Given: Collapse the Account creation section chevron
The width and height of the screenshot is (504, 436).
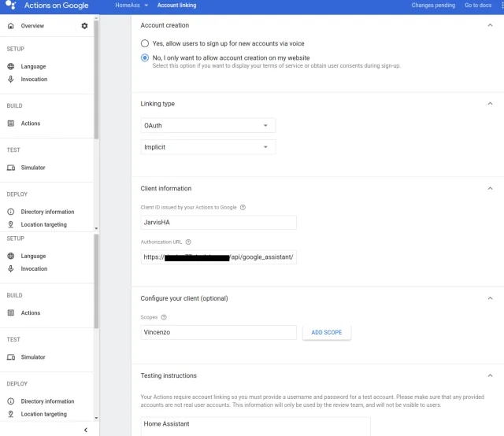Looking at the screenshot, I should tap(490, 25).
